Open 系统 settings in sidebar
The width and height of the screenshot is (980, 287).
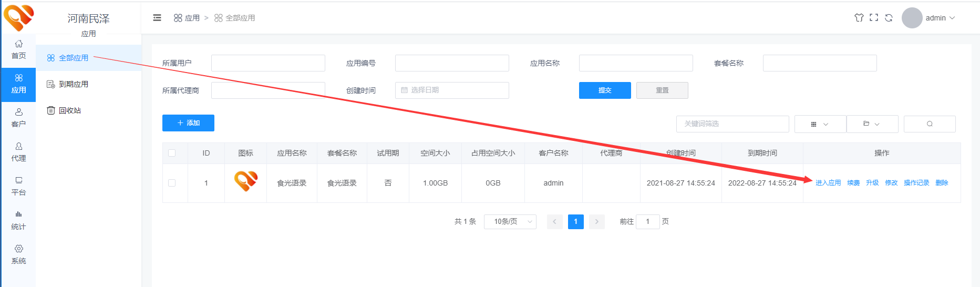[x=18, y=255]
